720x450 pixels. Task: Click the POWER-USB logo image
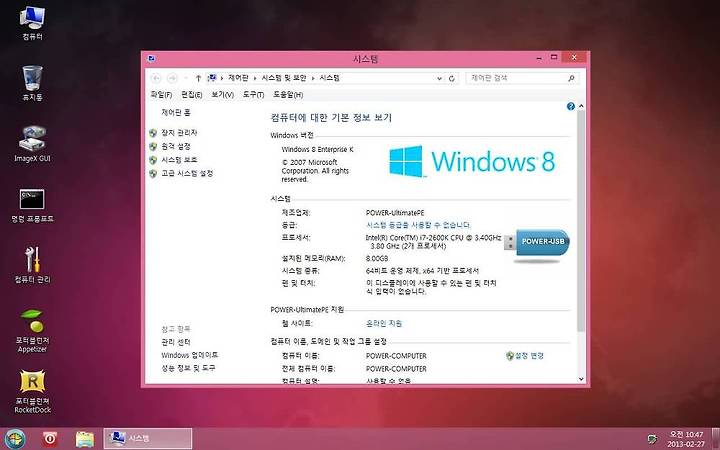coord(536,246)
